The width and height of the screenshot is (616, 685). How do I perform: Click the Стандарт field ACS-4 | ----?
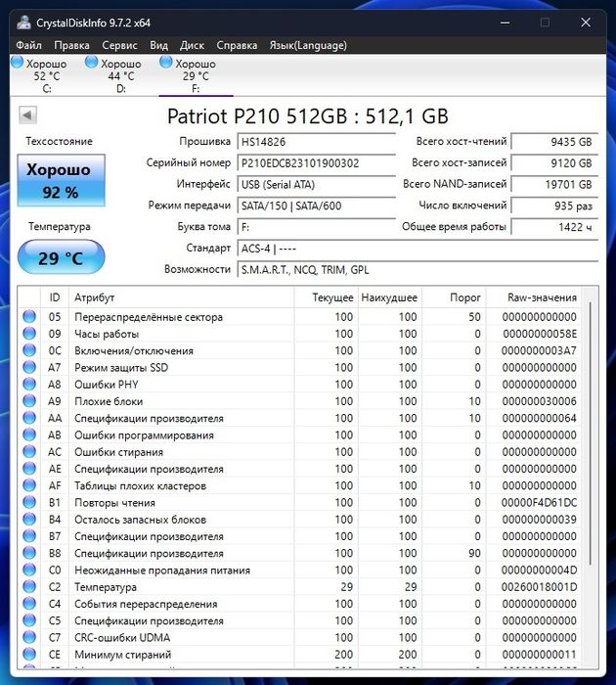coord(418,249)
